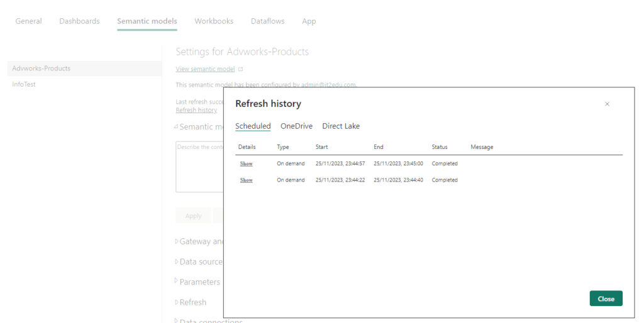
Task: Switch to the OneDrive tab
Action: (296, 126)
